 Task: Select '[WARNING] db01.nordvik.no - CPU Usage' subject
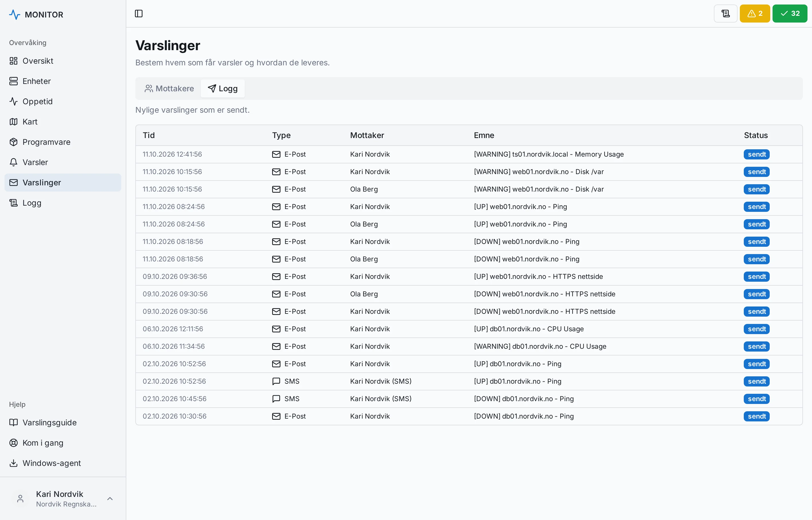point(540,346)
